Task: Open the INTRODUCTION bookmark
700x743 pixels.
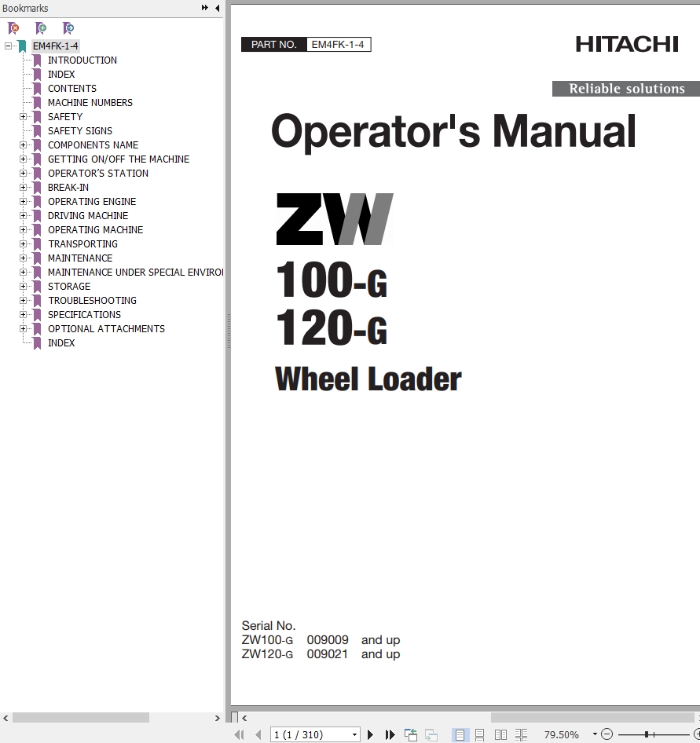Action: 82,60
